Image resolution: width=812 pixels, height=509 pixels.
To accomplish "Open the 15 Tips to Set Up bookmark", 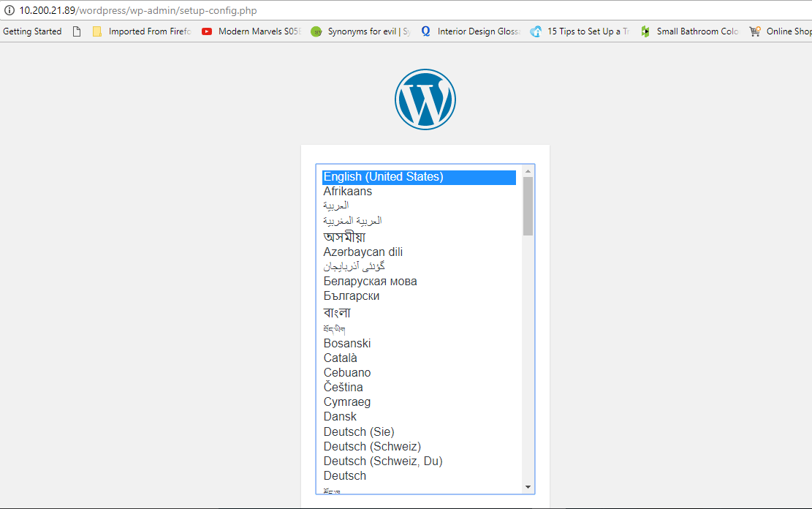I will (x=580, y=31).
